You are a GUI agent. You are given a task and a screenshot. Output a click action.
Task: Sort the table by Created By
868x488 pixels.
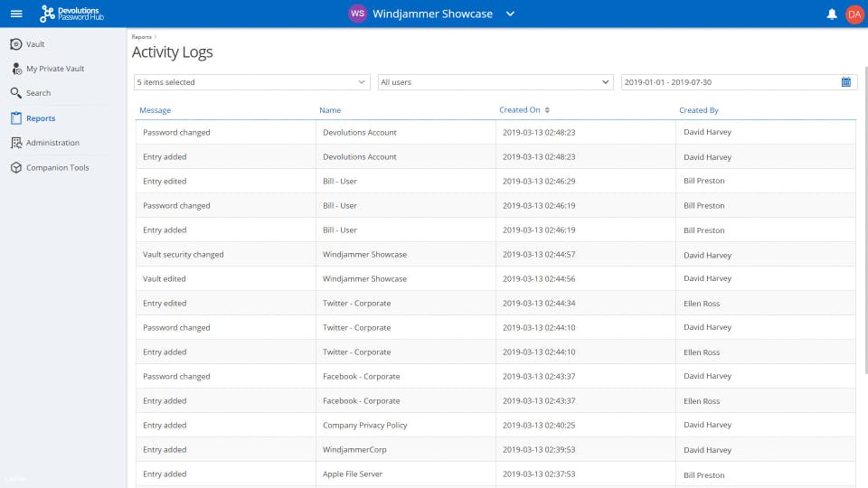699,110
